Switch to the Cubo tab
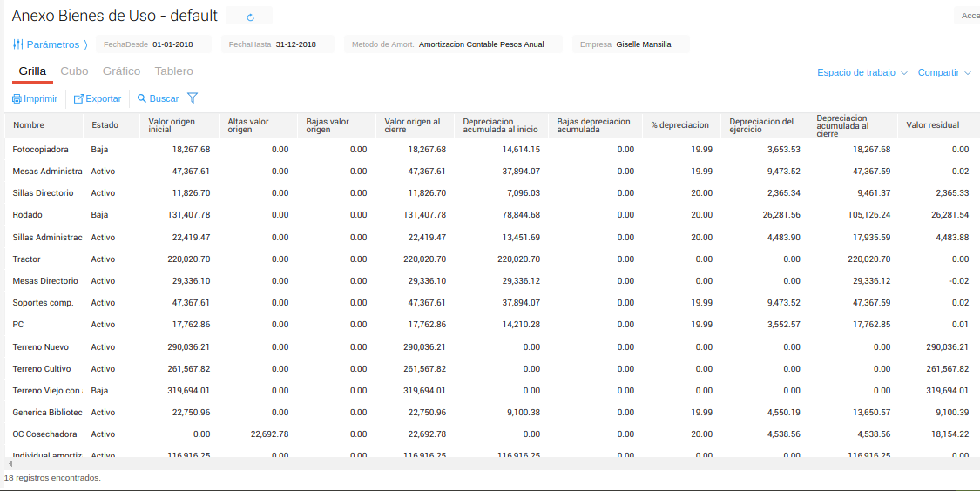The image size is (980, 491). [74, 71]
